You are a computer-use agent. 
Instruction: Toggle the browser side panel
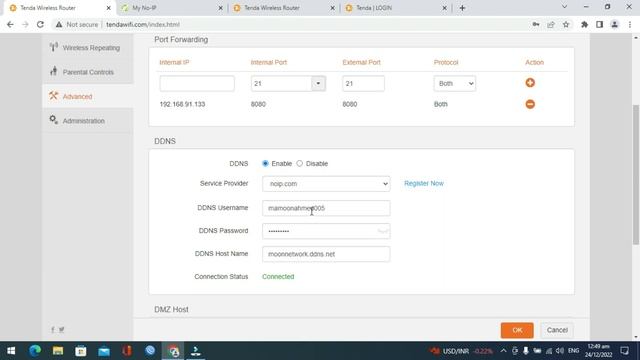(x=599, y=24)
